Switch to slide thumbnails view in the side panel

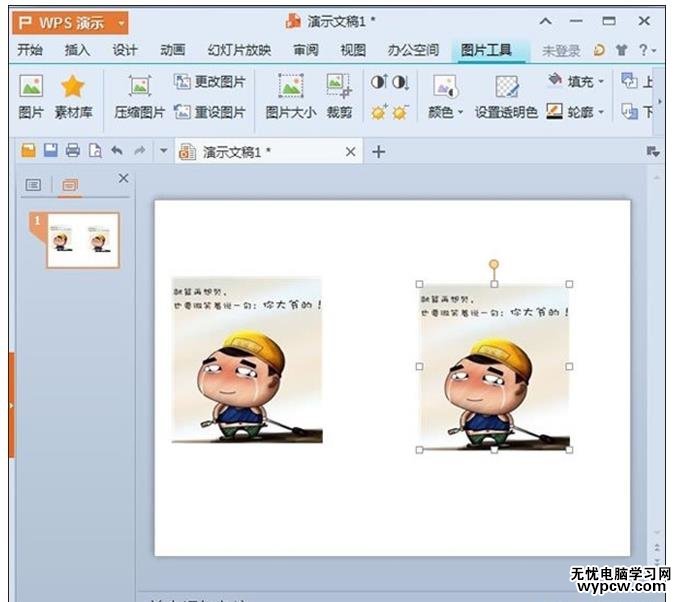[x=70, y=185]
